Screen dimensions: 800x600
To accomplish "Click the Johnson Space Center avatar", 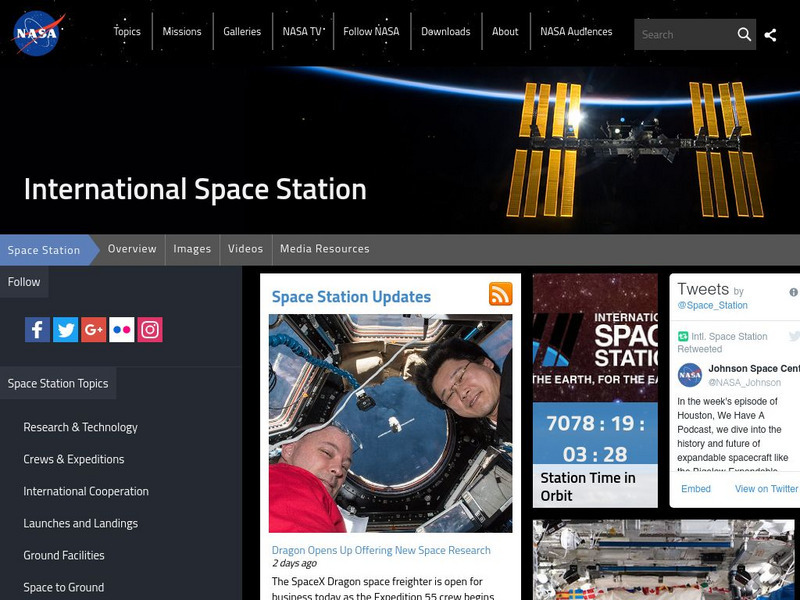I will 690,375.
